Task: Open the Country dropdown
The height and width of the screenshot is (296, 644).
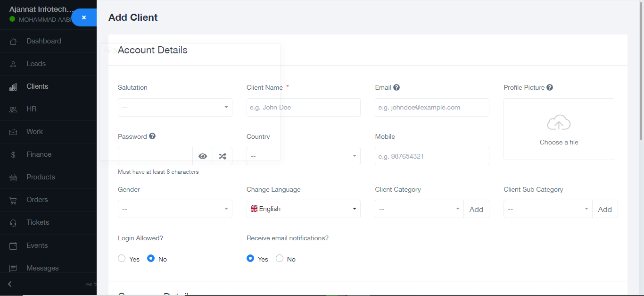Action: pos(303,156)
